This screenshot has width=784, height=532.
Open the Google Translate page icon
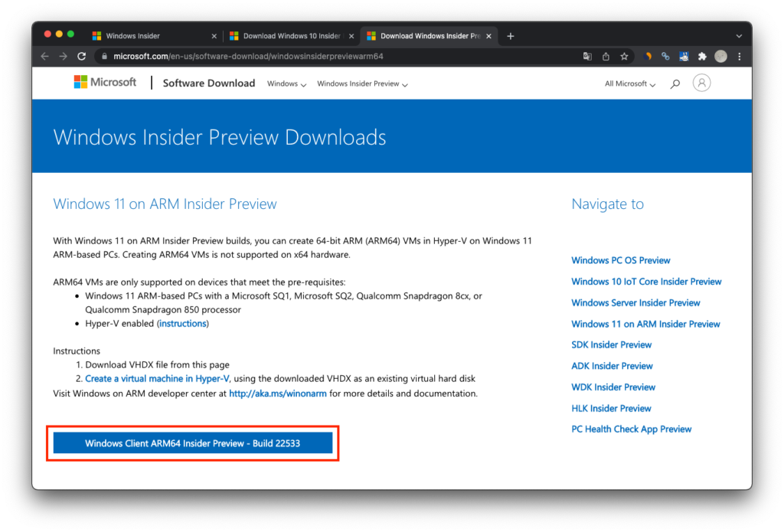click(x=588, y=56)
